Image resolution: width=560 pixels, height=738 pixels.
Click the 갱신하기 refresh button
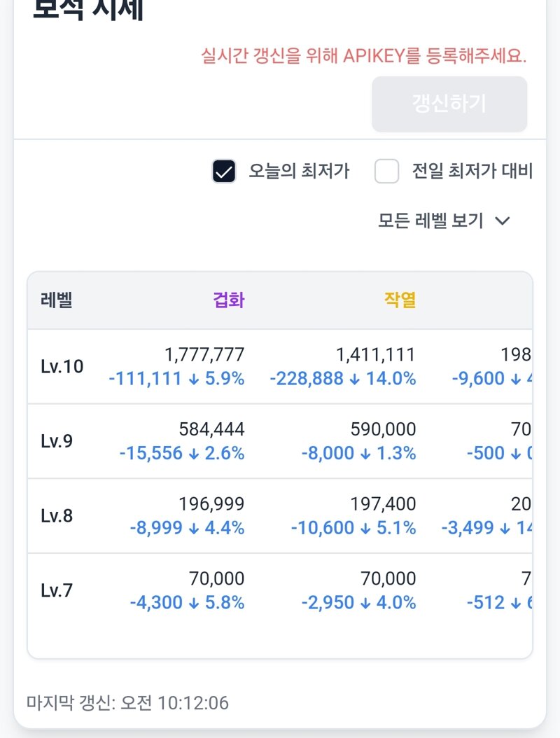point(449,104)
